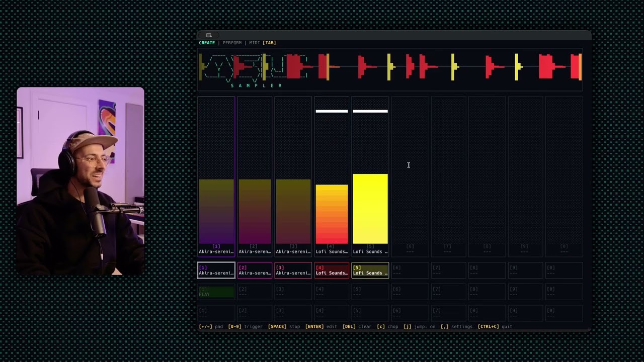Click the webcam video of the presenter
Viewport: 644px width, 362px height.
click(x=80, y=181)
